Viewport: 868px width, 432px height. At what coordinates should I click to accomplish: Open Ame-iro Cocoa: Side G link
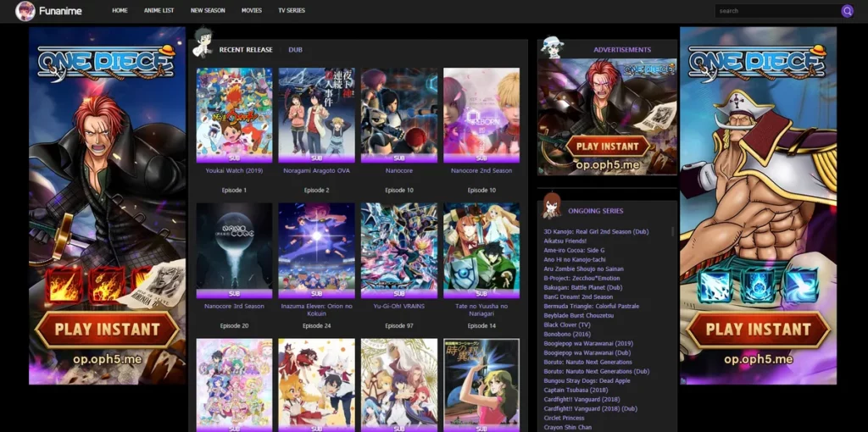coord(574,251)
